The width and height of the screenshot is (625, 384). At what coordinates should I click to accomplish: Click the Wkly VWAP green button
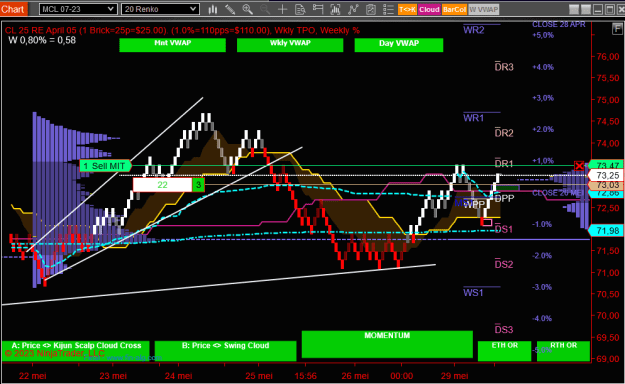pos(290,45)
